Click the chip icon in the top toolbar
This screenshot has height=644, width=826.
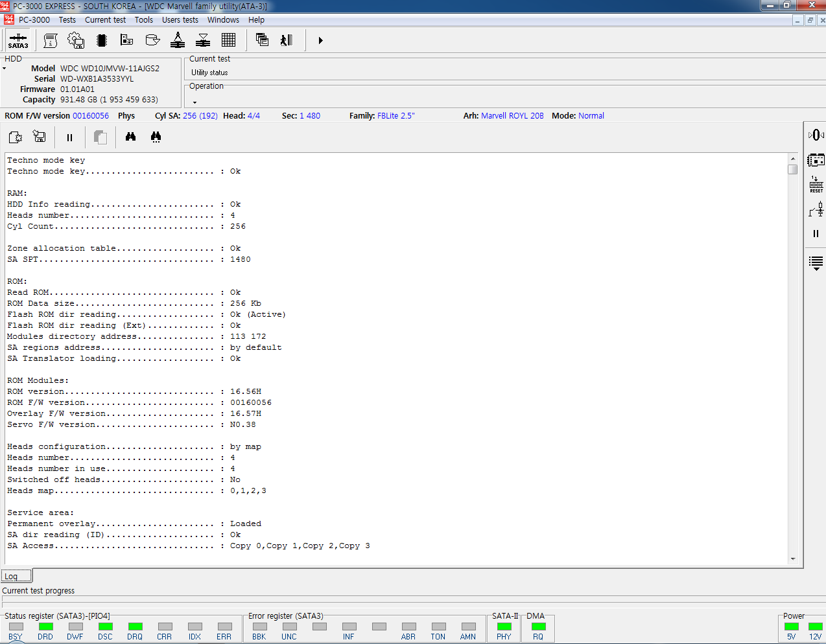pos(101,40)
